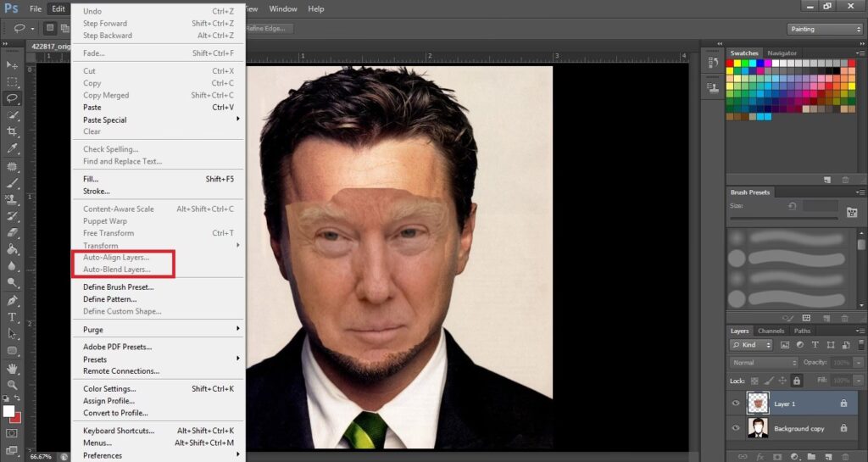Click the Lock all icon in Layers panel
The image size is (868, 462).
796,381
